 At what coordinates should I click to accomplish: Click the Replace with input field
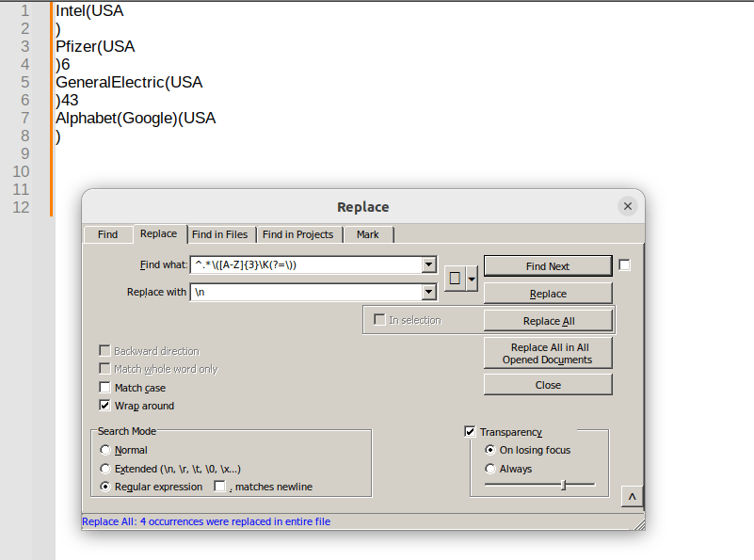[306, 293]
